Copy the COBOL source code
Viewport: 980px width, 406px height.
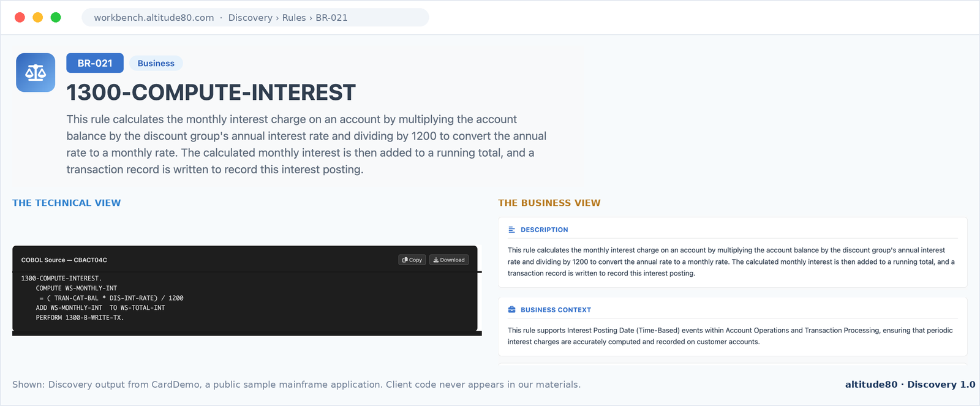pyautogui.click(x=412, y=260)
